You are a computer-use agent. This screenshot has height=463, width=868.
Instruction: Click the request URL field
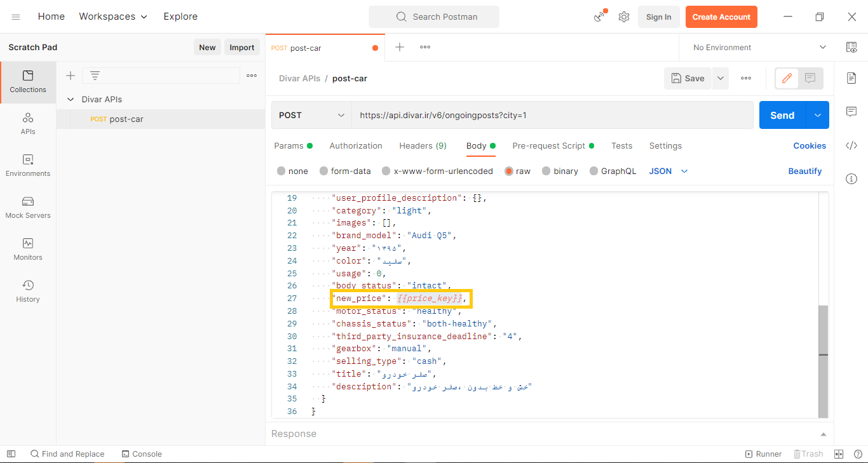[552, 115]
